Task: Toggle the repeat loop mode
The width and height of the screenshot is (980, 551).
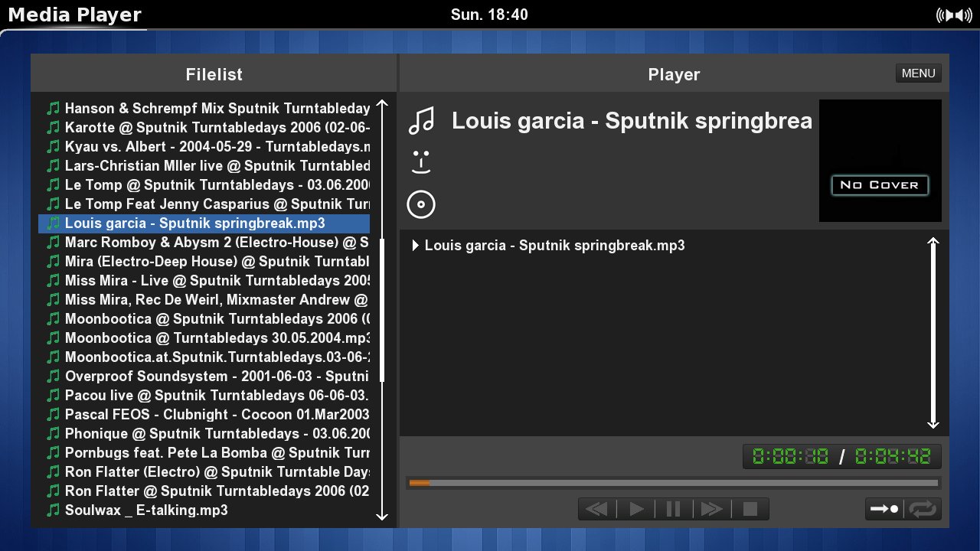Action: coord(923,509)
